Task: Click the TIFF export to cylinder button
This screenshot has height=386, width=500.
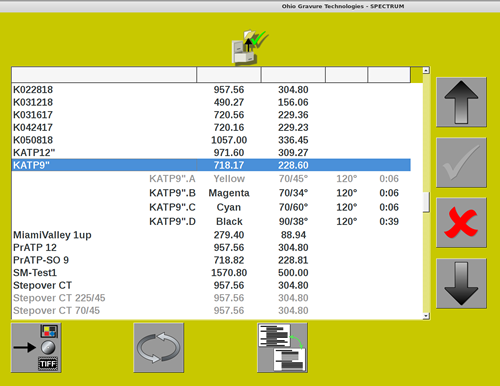Action: click(x=36, y=348)
